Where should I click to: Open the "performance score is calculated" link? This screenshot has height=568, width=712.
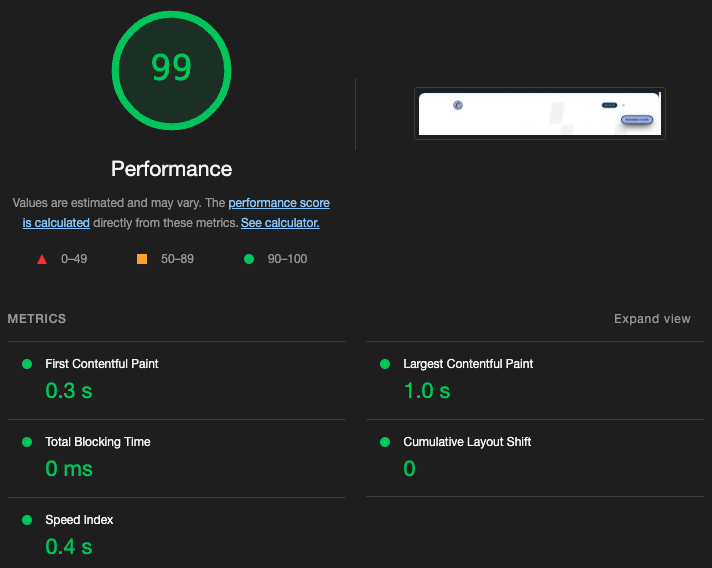[278, 203]
